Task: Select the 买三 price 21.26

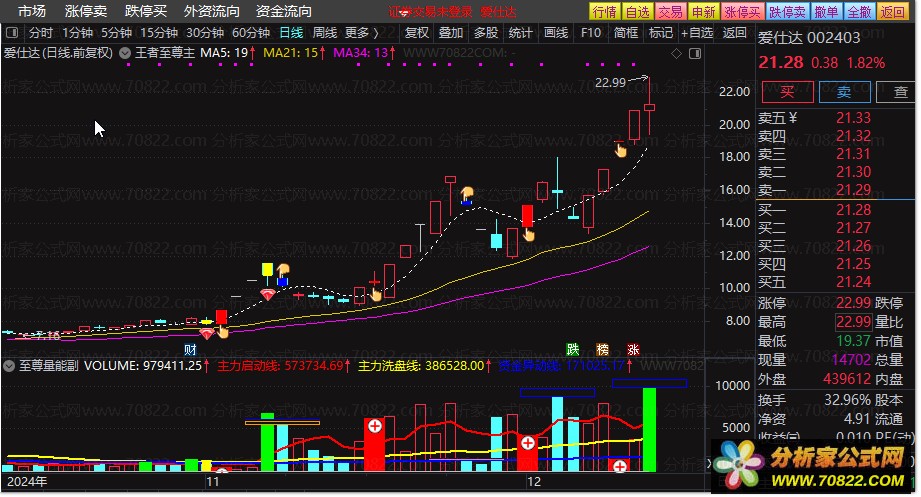Action: (853, 246)
